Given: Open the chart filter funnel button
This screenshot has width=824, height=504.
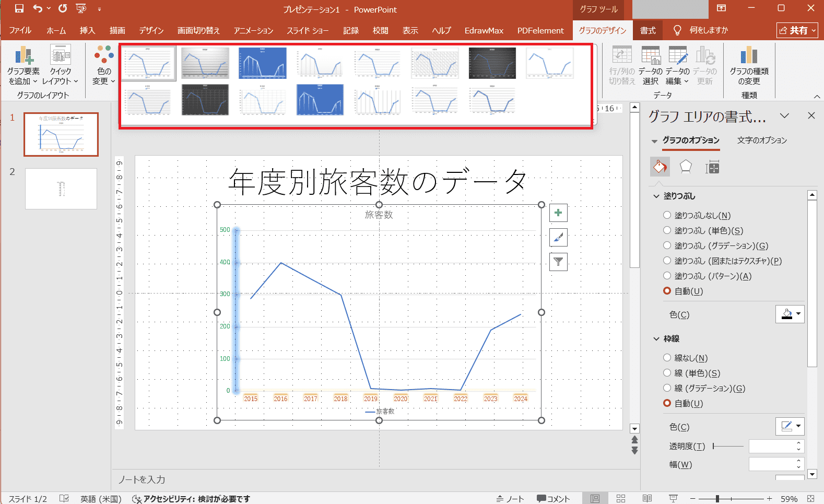Looking at the screenshot, I should click(x=558, y=262).
